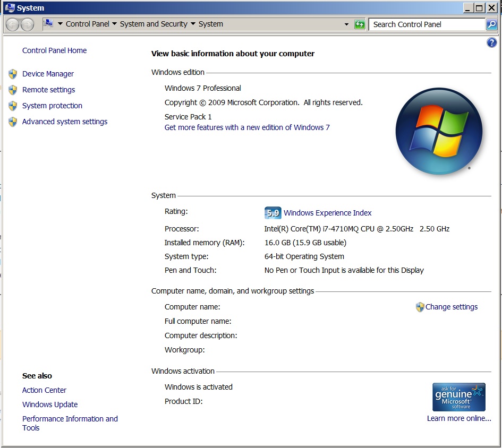
Task: Click the shield icon beside Remote settings
Action: pos(13,90)
